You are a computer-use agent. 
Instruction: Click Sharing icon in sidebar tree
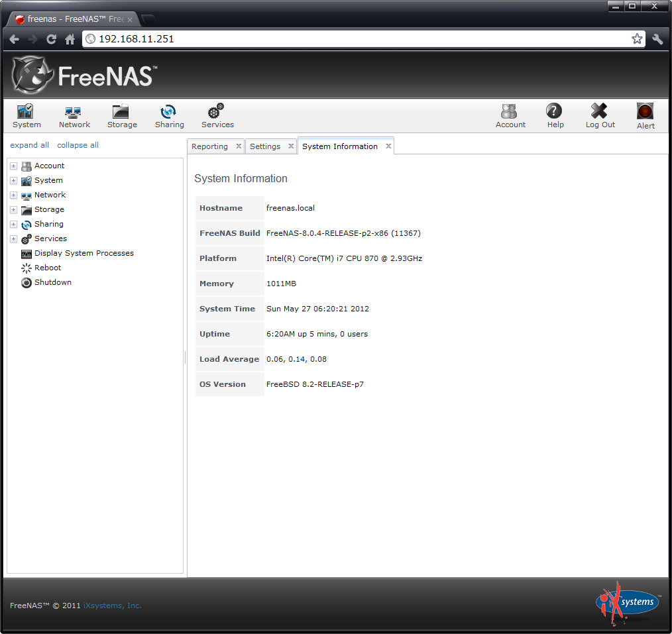click(x=26, y=225)
